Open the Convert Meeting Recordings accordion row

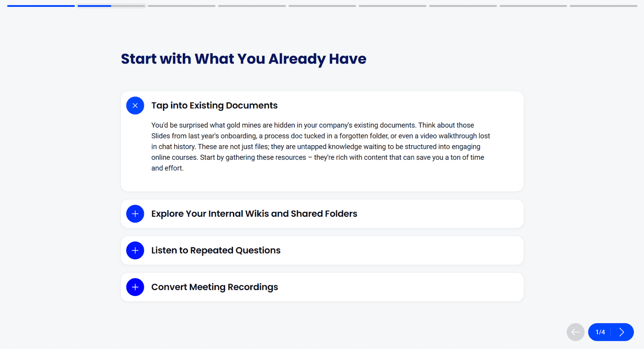(x=215, y=287)
